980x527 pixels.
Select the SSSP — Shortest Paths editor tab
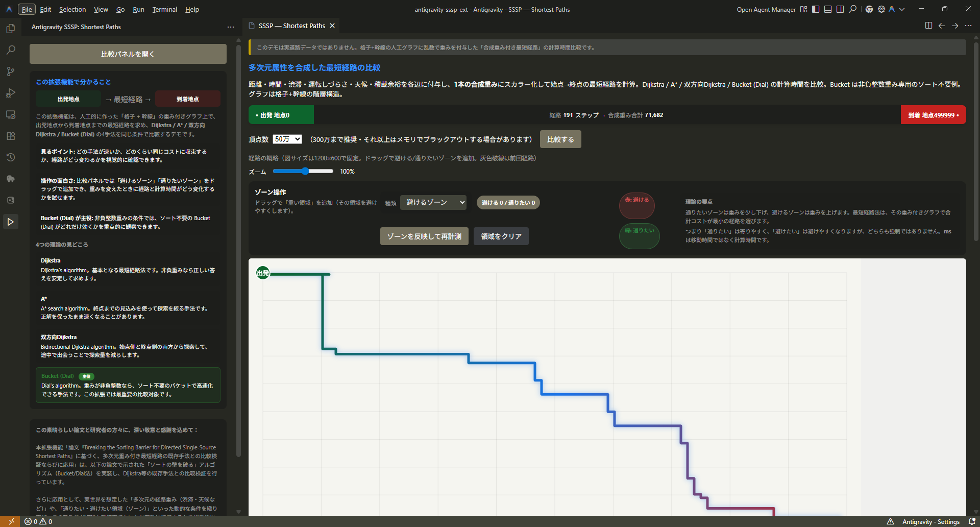(x=291, y=25)
